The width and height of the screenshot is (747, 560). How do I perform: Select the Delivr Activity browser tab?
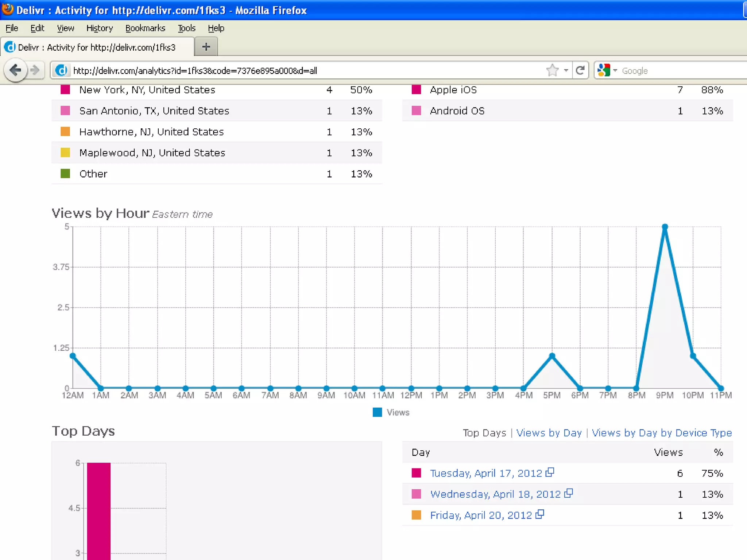coord(97,47)
